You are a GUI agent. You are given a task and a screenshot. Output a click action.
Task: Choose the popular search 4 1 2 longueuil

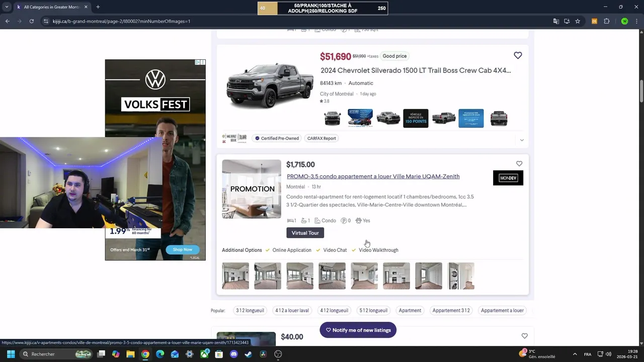click(x=334, y=310)
